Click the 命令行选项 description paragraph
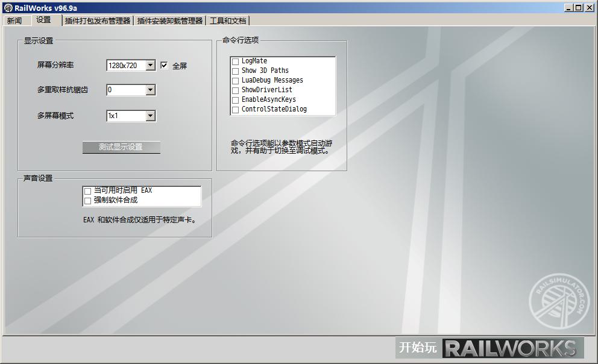598x364 pixels. (x=282, y=146)
